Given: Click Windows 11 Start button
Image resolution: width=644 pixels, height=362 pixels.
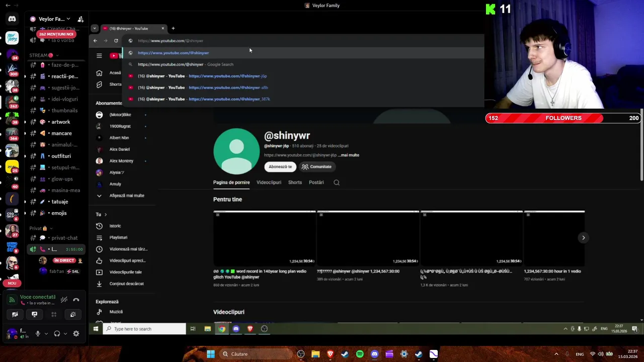Looking at the screenshot, I should 211,354.
